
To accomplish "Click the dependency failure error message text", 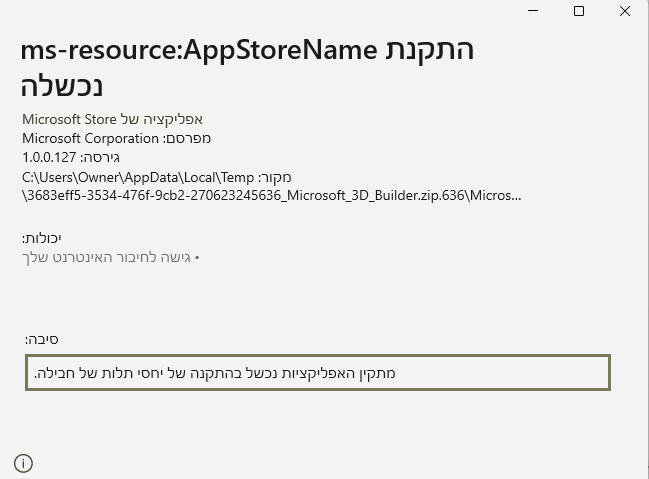I will click(x=215, y=373).
